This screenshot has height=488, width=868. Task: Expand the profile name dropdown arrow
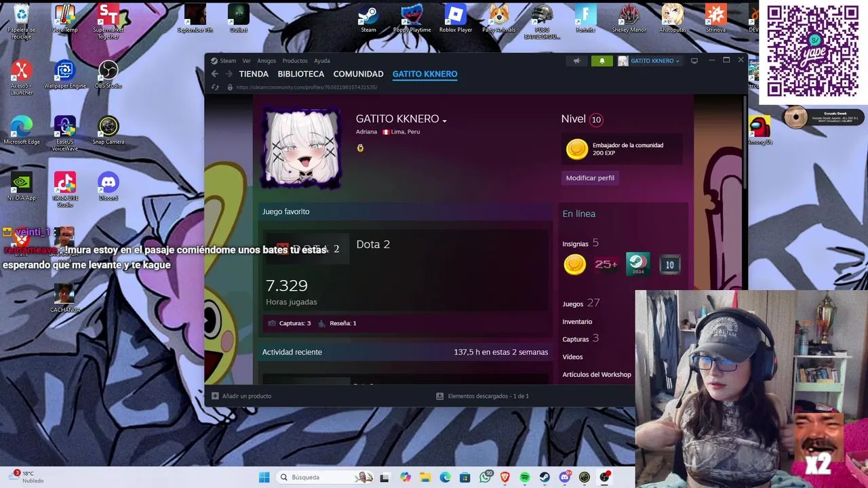point(444,121)
